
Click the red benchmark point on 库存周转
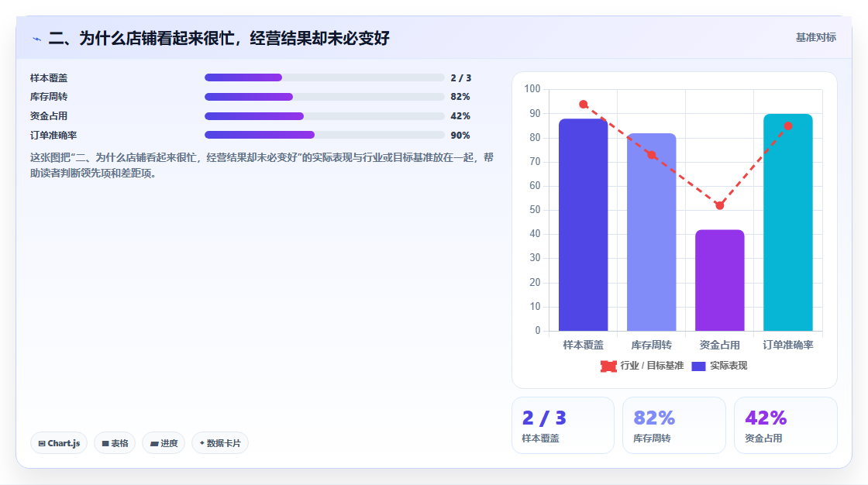(652, 155)
